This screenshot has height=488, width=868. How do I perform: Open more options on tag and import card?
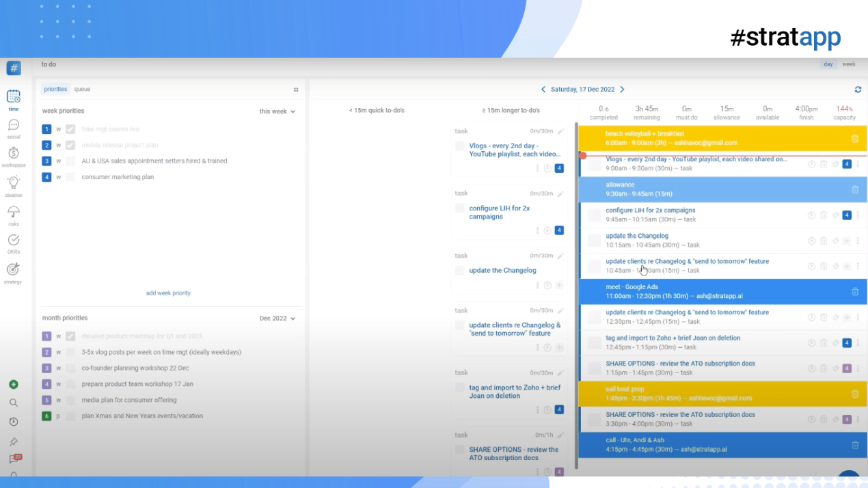(537, 410)
